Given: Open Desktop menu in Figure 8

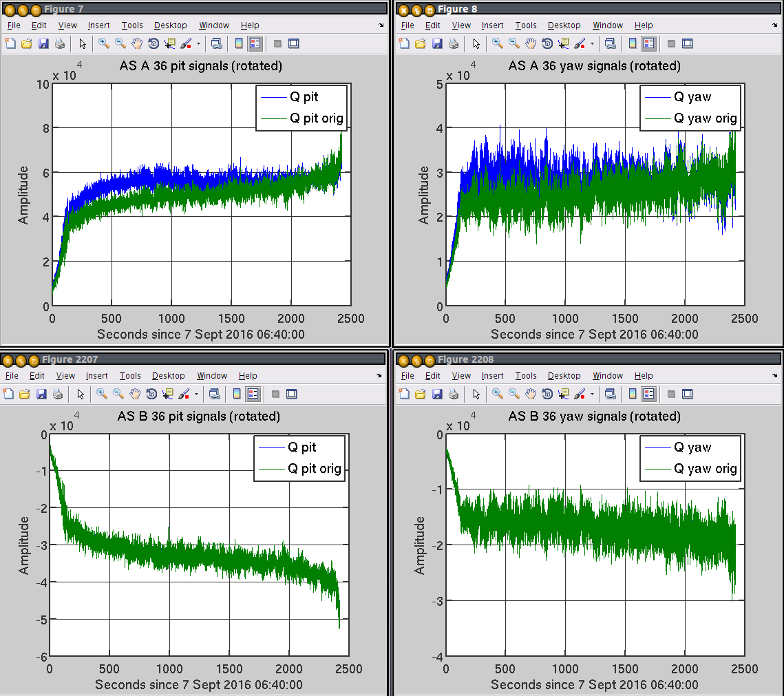Looking at the screenshot, I should pos(564,25).
